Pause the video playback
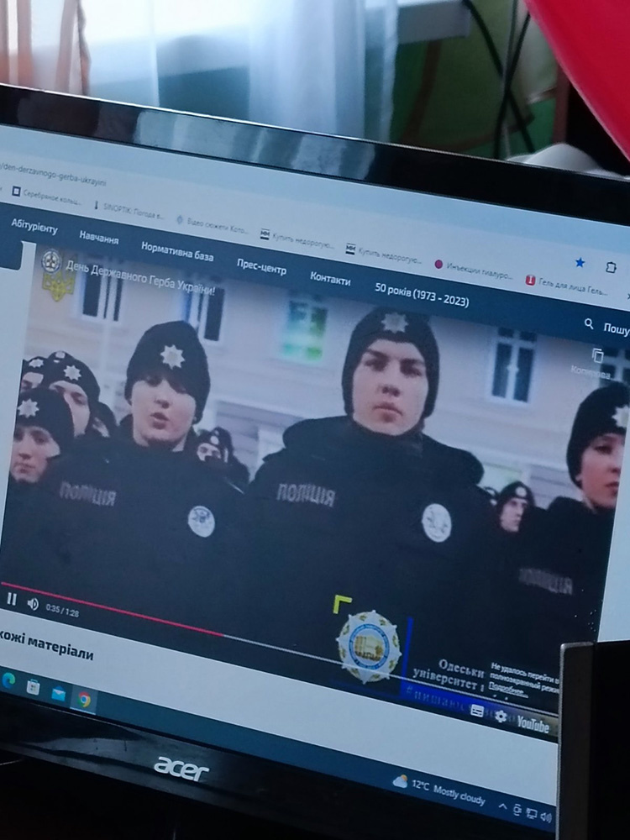 (x=12, y=599)
